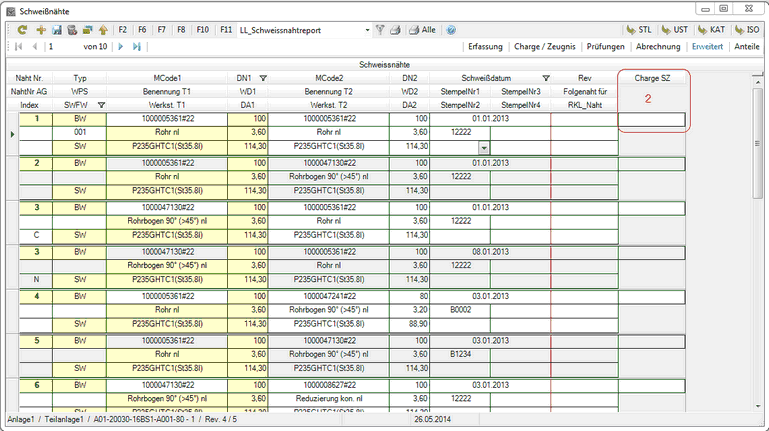Image resolution: width=769 pixels, height=431 pixels.
Task: Click the Charge SZ cell for seam 1
Action: click(652, 120)
